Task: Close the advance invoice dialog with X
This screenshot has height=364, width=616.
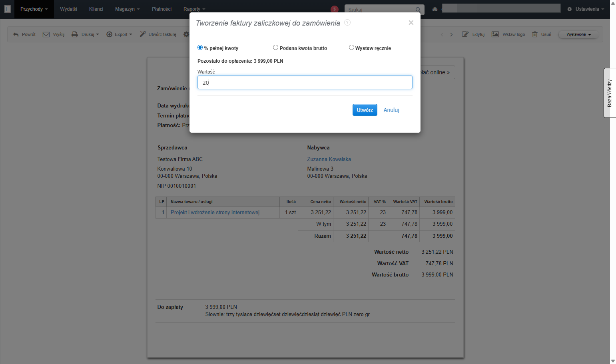Action: pyautogui.click(x=411, y=23)
